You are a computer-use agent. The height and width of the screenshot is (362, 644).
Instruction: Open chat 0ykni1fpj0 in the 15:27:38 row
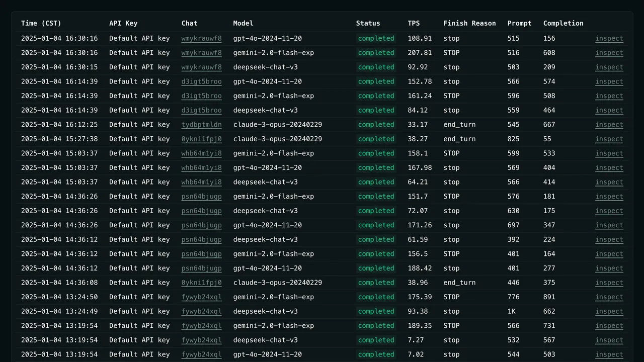pos(201,139)
